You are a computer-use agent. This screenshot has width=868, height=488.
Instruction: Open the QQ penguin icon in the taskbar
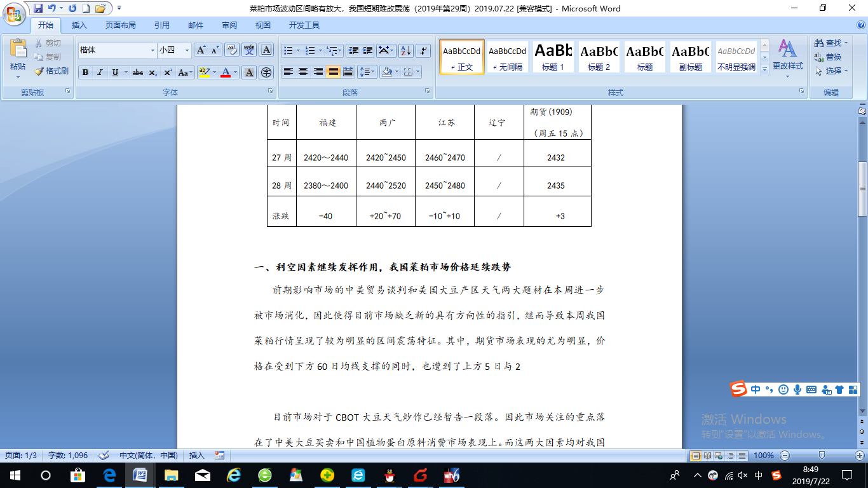click(x=390, y=475)
